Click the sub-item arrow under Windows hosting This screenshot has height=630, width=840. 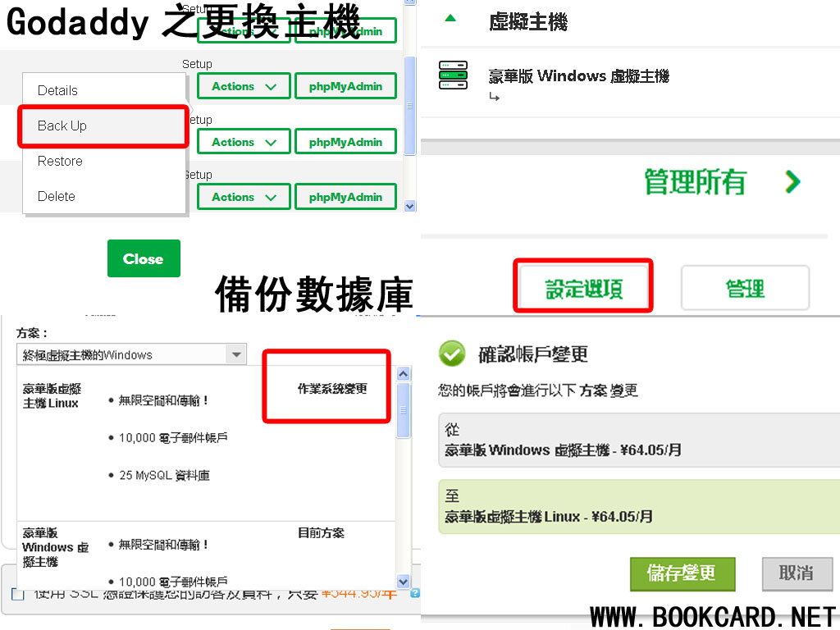[494, 97]
